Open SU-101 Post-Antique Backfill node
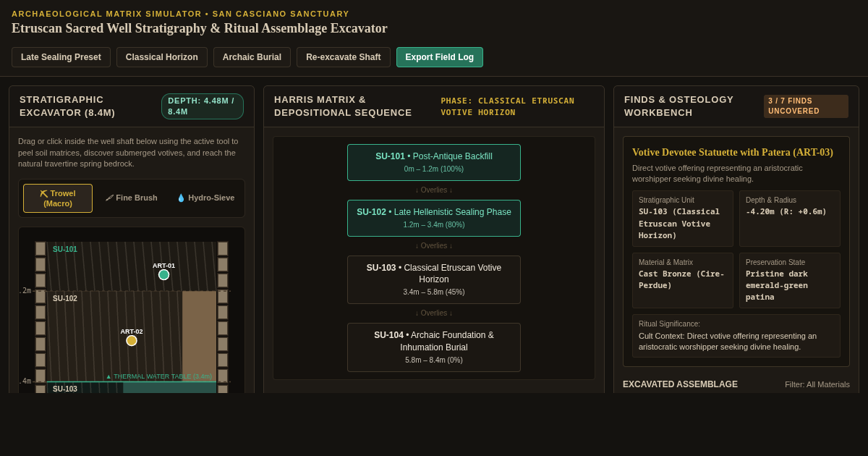Screen dimensions: 868x456 (x=434, y=162)
